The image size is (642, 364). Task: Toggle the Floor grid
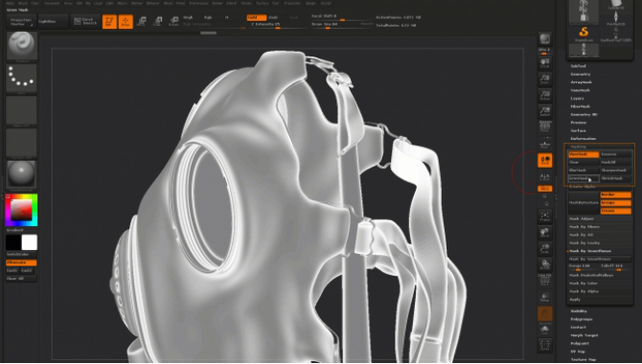point(545,144)
